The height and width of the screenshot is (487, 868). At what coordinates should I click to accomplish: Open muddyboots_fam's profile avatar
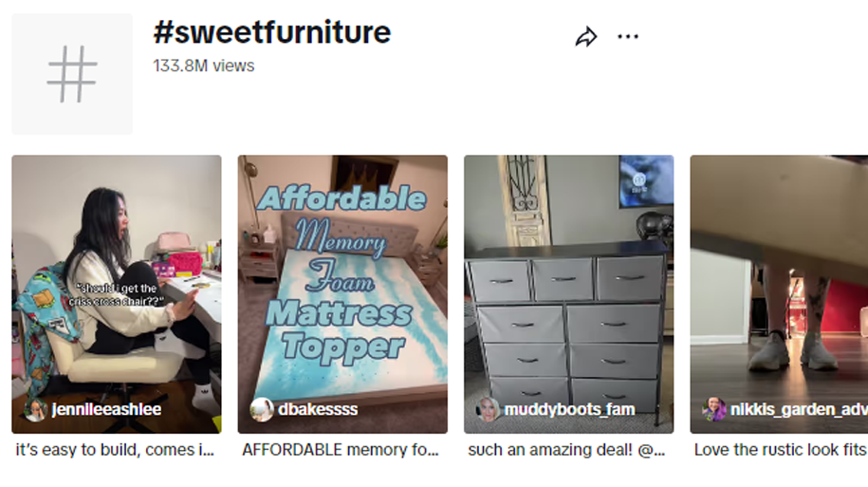point(488,410)
